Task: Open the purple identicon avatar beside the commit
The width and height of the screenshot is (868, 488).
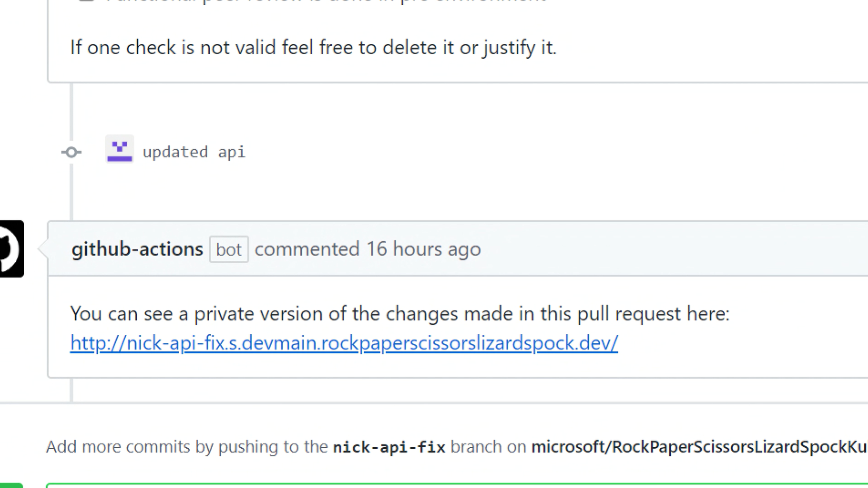Action: (119, 149)
